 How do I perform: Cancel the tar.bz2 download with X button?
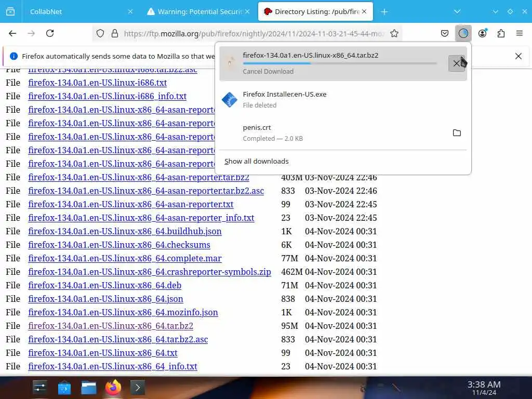pos(457,63)
